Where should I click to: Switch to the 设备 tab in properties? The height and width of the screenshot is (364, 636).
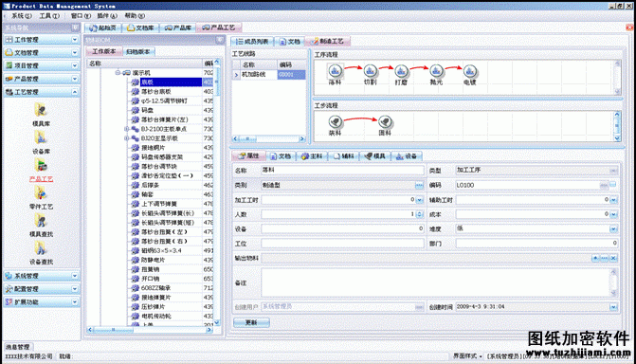coord(407,156)
